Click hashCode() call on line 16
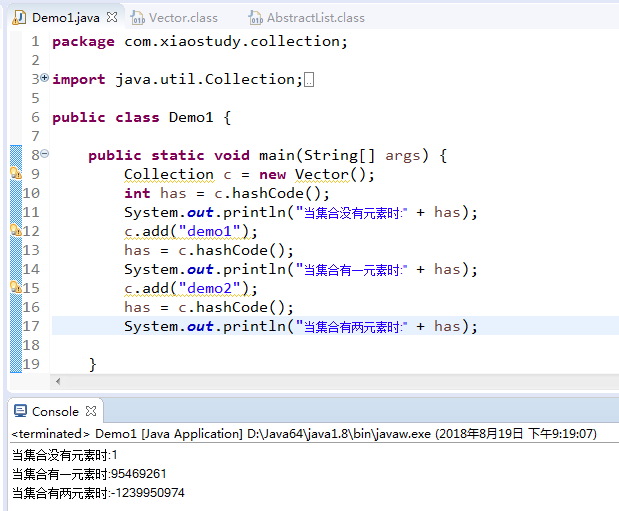Screen dimensions: 619x511 click(x=240, y=307)
